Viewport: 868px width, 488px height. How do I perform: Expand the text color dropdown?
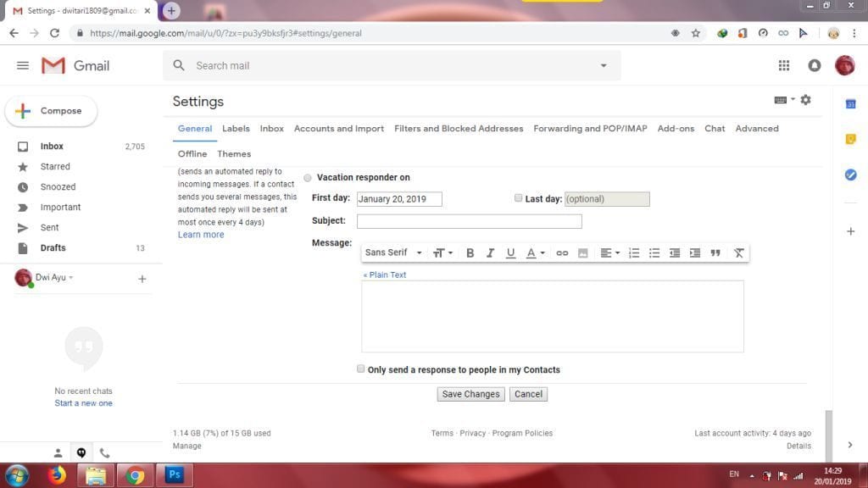coord(536,252)
